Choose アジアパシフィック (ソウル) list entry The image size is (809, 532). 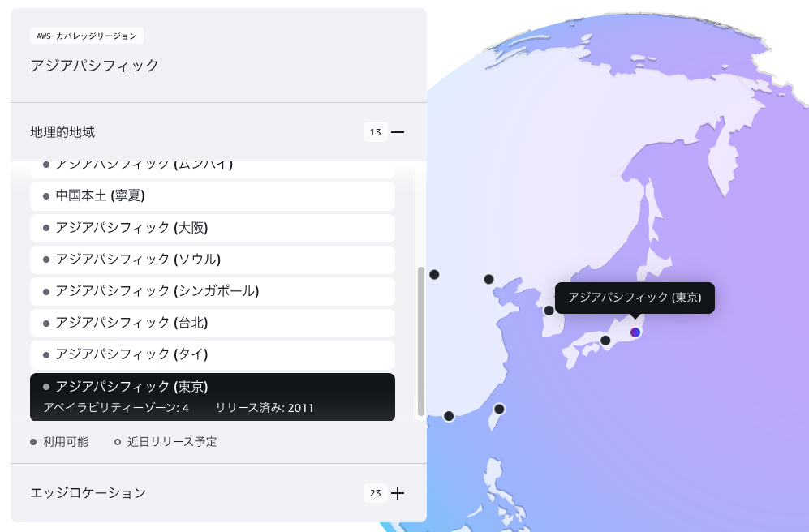tap(213, 260)
